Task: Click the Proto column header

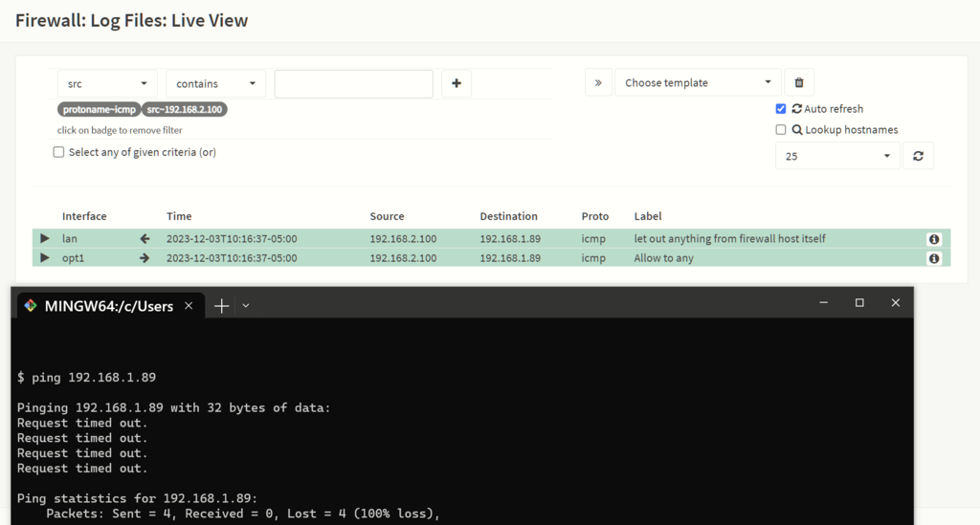Action: (x=595, y=216)
